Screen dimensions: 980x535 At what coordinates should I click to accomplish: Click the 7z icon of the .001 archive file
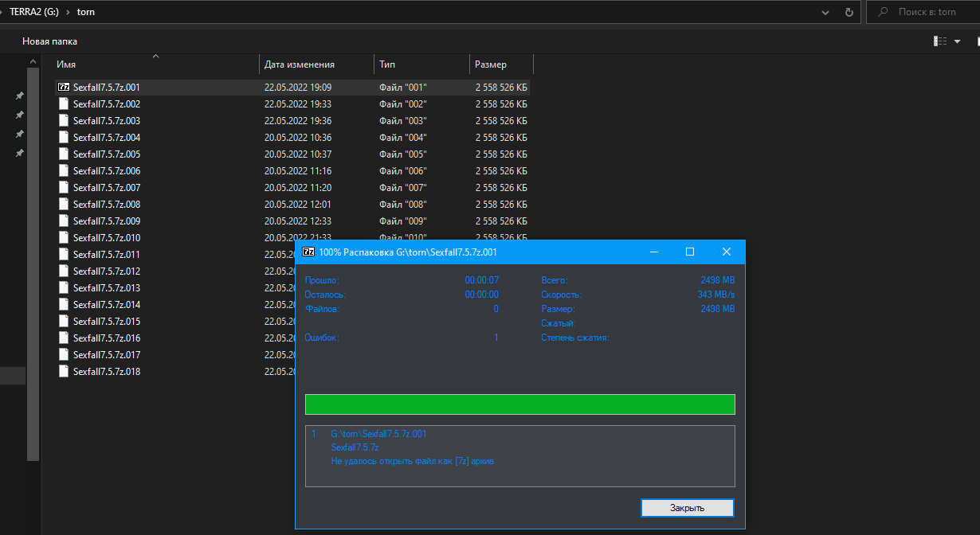point(65,87)
